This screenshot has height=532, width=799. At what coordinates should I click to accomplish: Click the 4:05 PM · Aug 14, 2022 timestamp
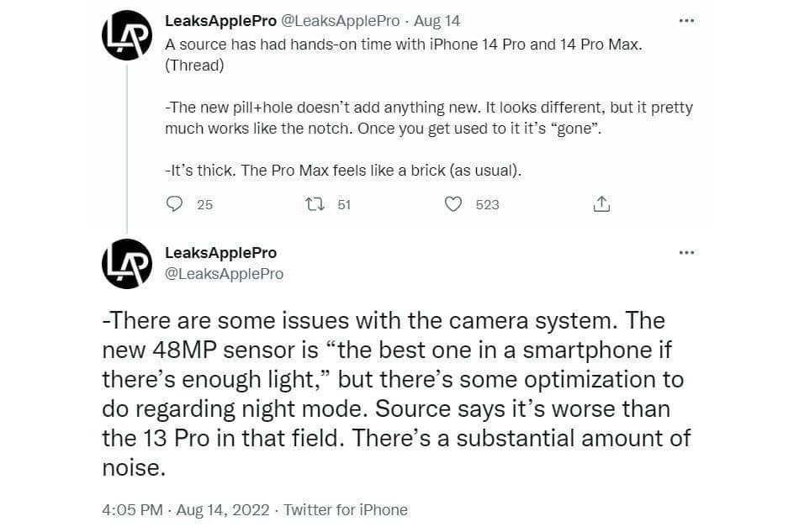pos(185,509)
